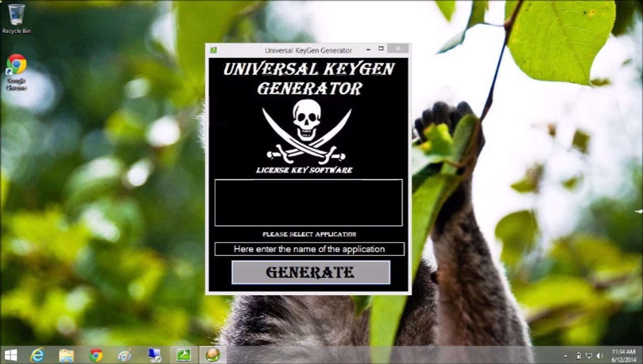Screen dimensions: 643x364
Task: Open File Explorer from the taskbar
Action: click(x=66, y=355)
